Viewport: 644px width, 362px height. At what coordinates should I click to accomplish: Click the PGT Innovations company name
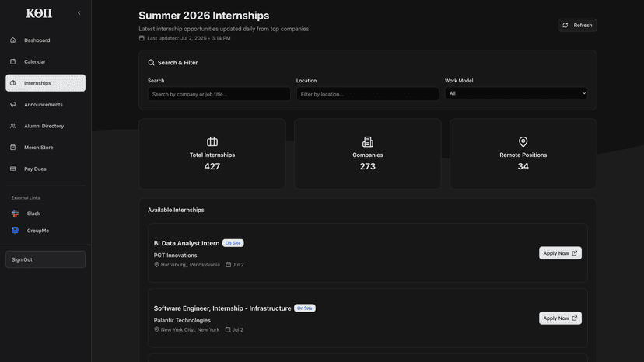click(175, 256)
